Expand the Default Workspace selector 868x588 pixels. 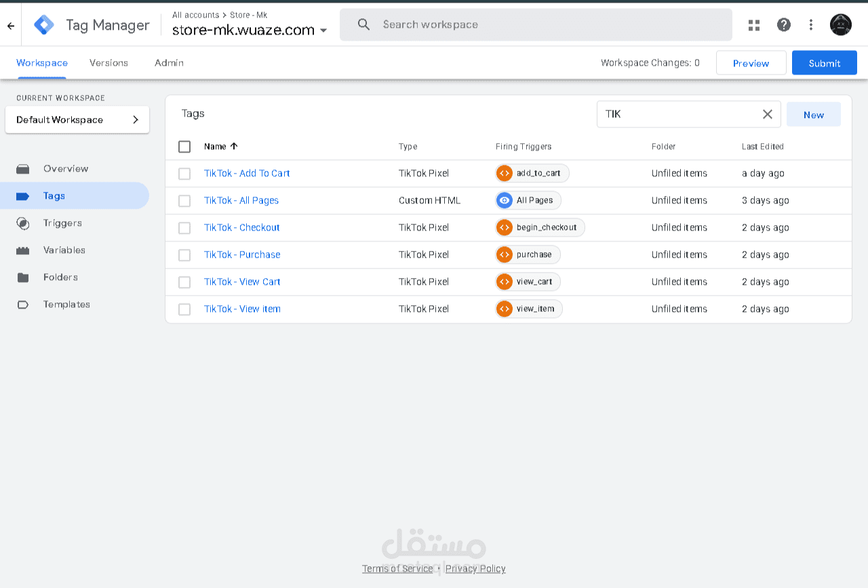click(77, 119)
